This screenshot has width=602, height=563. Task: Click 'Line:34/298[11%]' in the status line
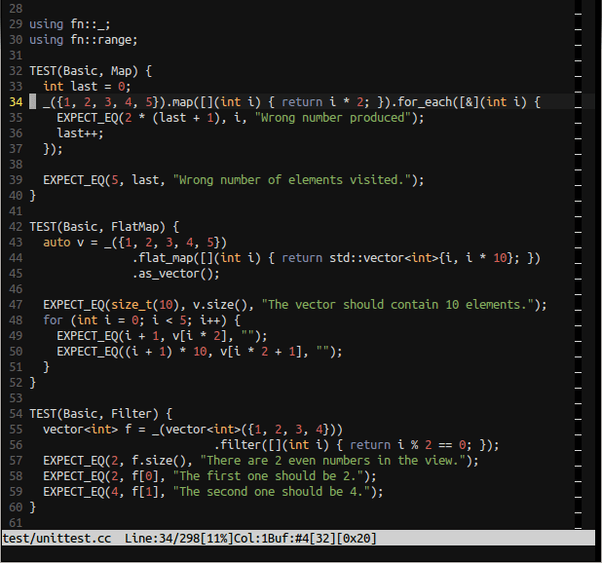click(x=179, y=539)
